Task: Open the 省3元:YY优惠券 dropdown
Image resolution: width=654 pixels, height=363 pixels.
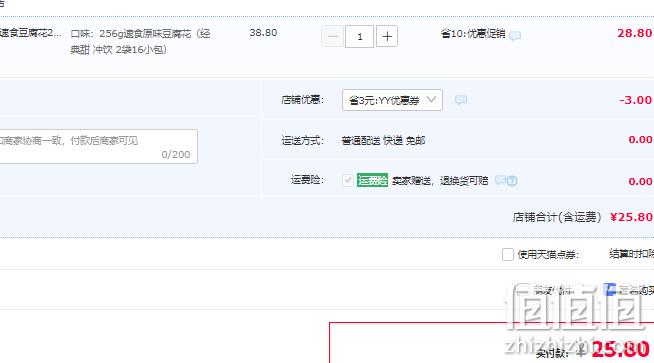Action: pyautogui.click(x=392, y=100)
